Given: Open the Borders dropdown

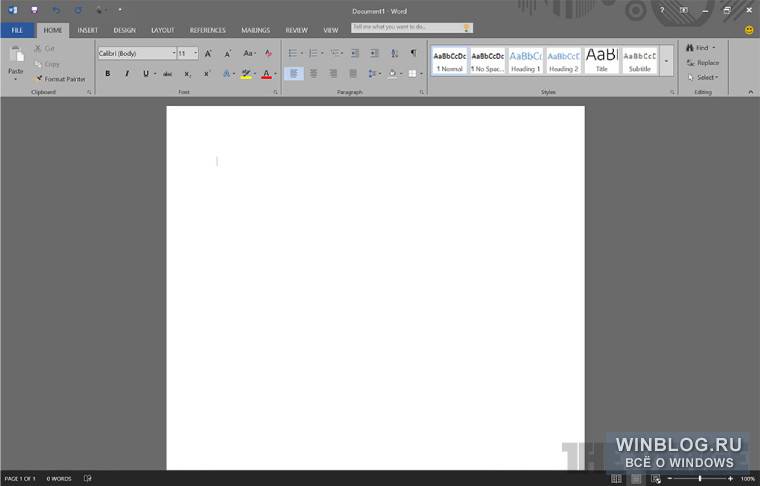Looking at the screenshot, I should (x=421, y=74).
